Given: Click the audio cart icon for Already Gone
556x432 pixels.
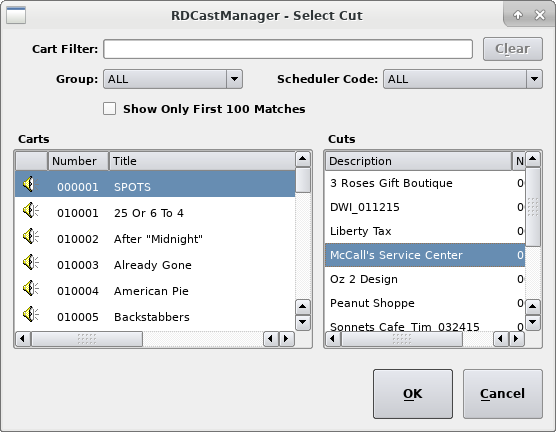Looking at the screenshot, I should (31, 262).
